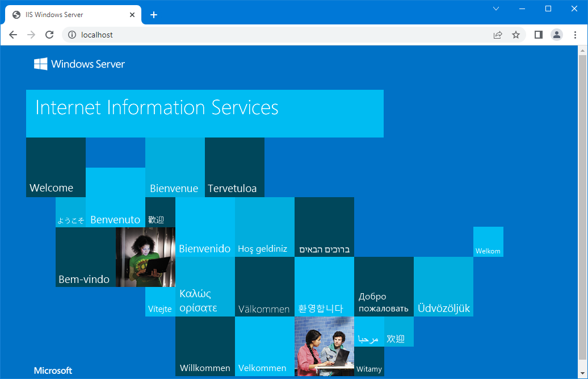Close the IIS Windows Server tab
The width and height of the screenshot is (588, 379).
click(x=132, y=15)
